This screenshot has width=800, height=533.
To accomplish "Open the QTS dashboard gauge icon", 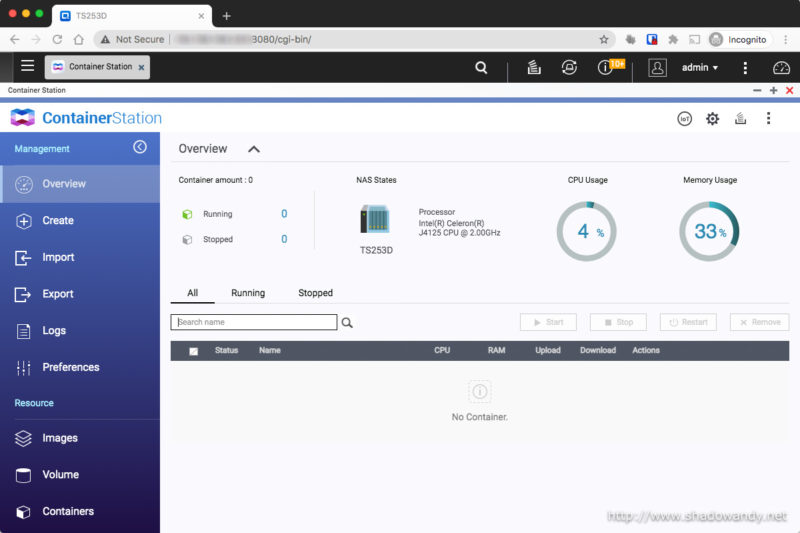I will point(782,68).
